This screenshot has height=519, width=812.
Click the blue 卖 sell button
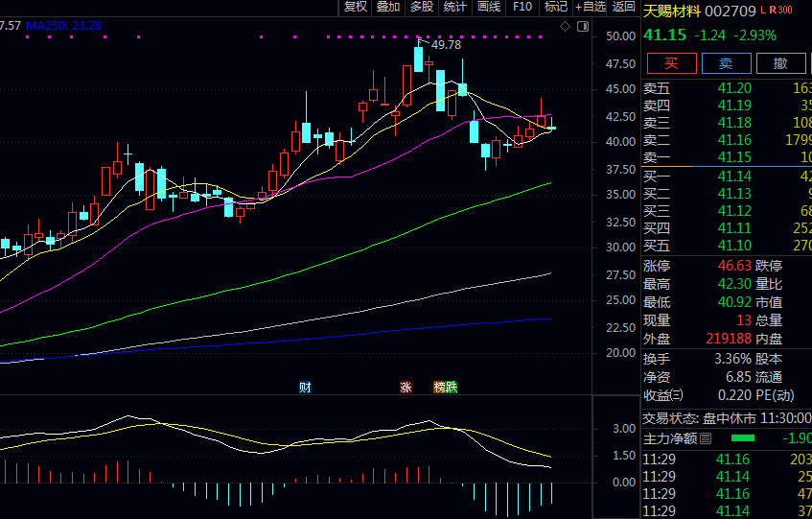[x=726, y=63]
